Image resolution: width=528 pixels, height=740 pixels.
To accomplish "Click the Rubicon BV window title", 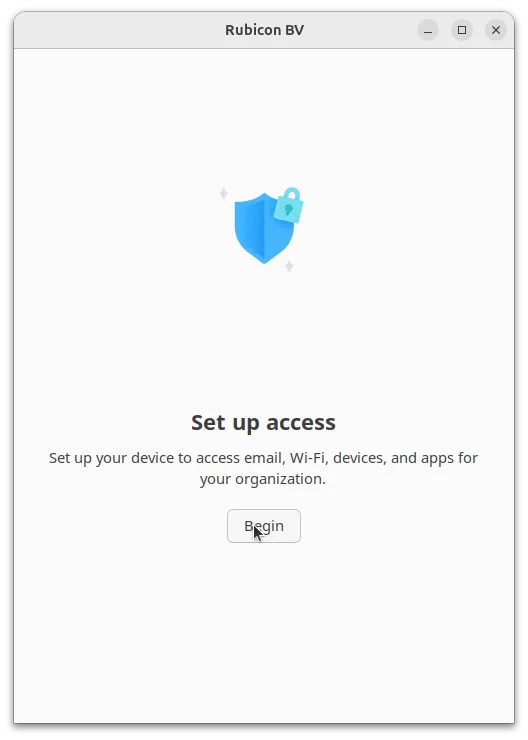I will click(264, 30).
